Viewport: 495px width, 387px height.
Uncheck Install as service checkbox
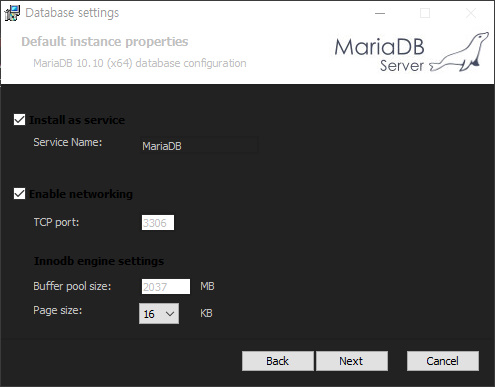[19, 120]
